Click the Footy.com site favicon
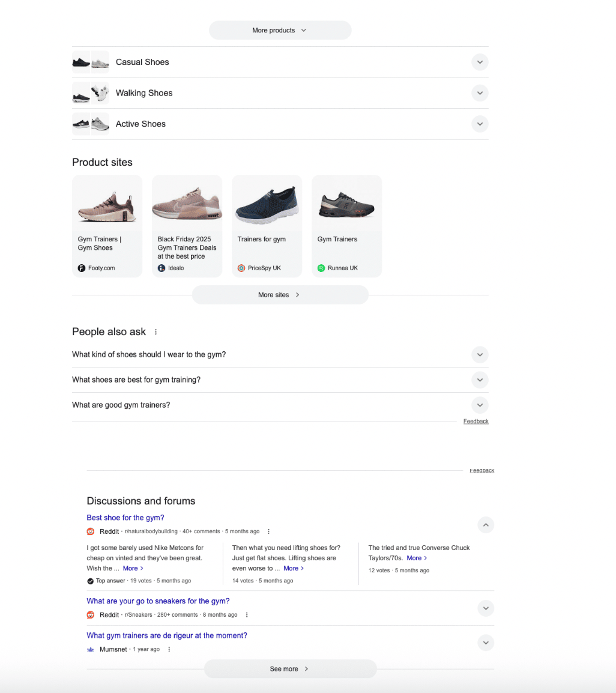The width and height of the screenshot is (616, 693). coord(82,268)
